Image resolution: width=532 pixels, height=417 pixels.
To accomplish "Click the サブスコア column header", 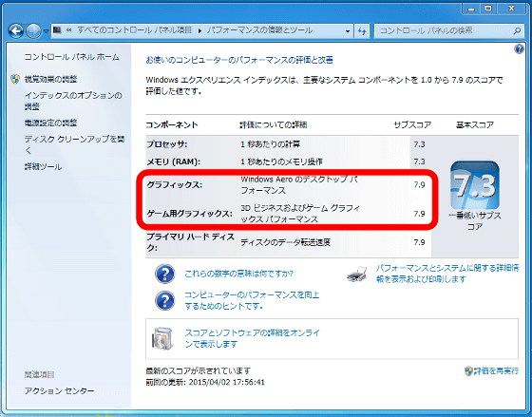I will click(412, 124).
